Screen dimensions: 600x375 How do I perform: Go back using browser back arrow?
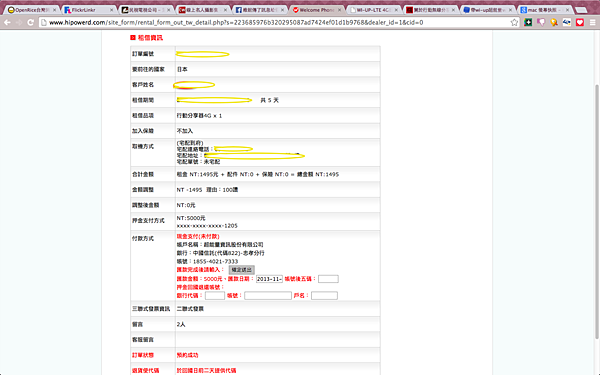[7, 23]
